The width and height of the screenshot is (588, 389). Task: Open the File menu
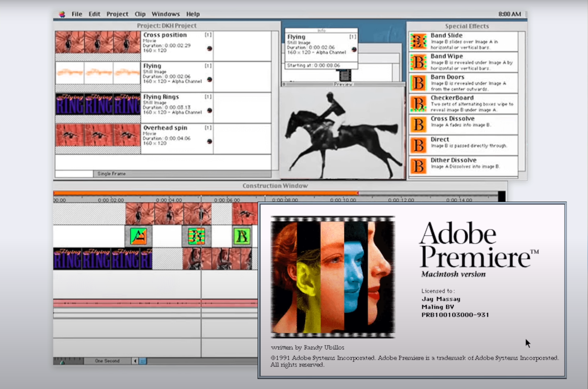[77, 14]
